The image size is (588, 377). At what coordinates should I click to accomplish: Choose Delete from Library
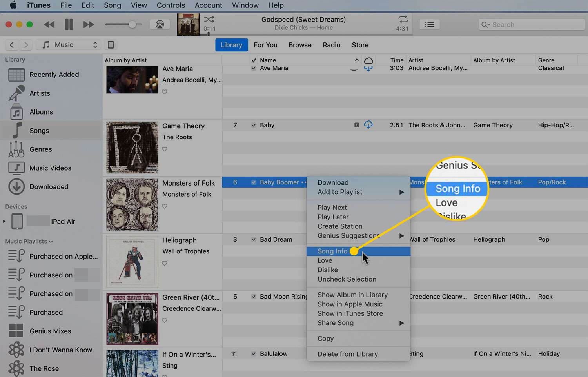pyautogui.click(x=358, y=354)
